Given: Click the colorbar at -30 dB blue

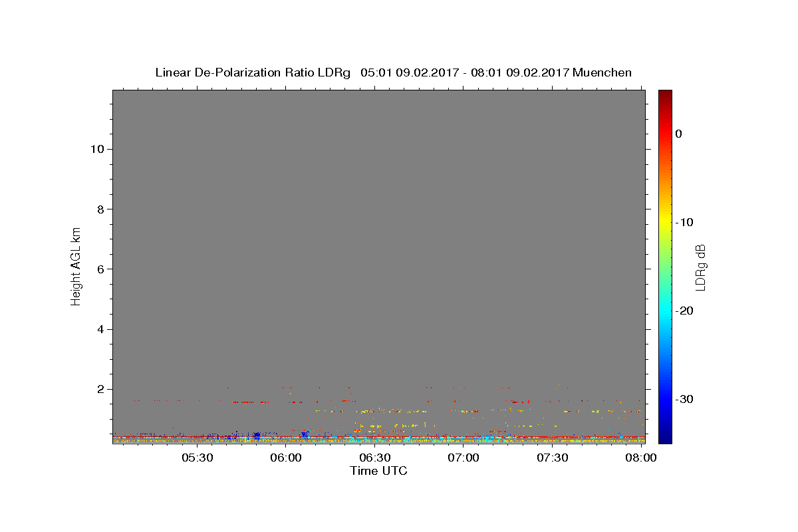Looking at the screenshot, I should coord(665,399).
